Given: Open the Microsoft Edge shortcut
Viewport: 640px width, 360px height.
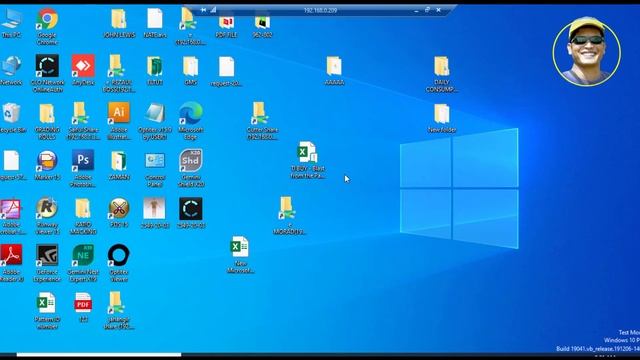Looking at the screenshot, I should [x=191, y=113].
